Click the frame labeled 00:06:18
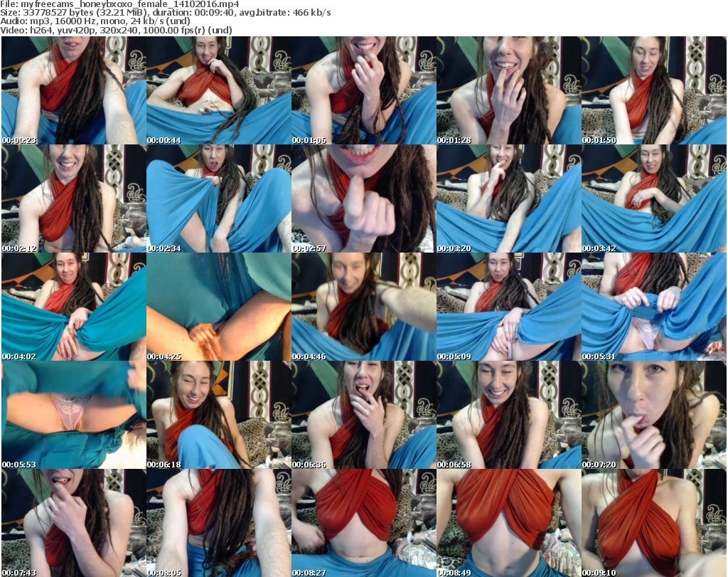Image resolution: width=728 pixels, height=577 pixels. pos(218,415)
